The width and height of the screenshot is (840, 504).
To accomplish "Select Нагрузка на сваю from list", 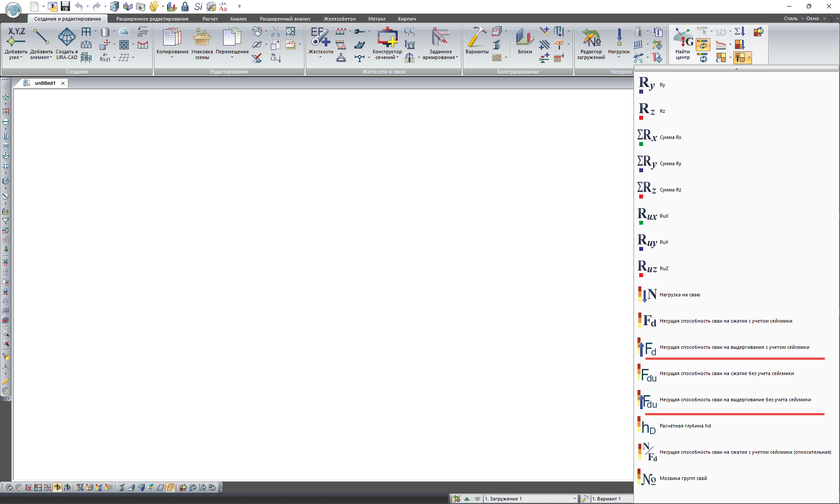I will tap(679, 295).
